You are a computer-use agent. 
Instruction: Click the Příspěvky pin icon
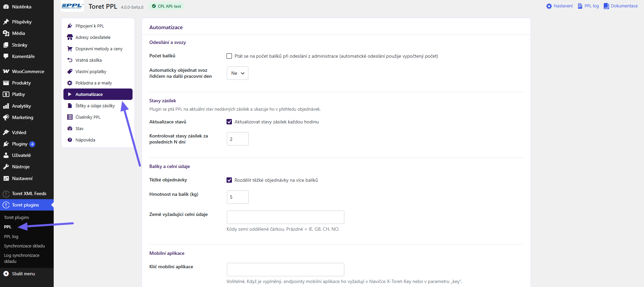[x=6, y=22]
